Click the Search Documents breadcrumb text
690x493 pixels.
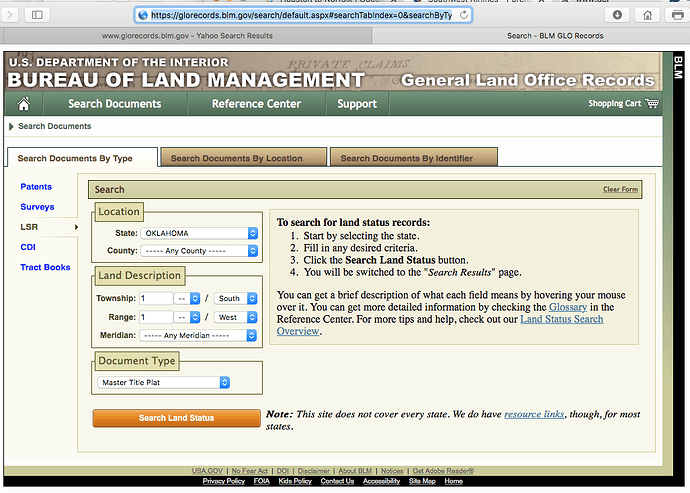coord(55,126)
